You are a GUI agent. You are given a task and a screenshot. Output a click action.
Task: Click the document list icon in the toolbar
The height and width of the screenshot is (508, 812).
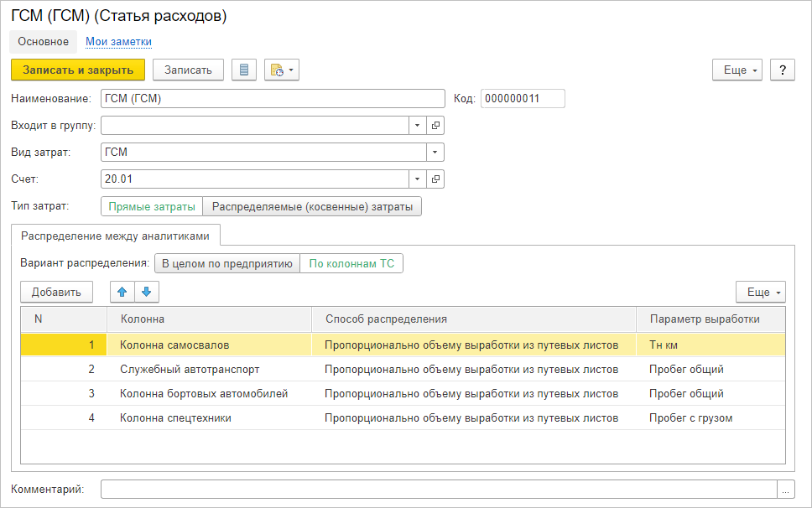(x=243, y=70)
